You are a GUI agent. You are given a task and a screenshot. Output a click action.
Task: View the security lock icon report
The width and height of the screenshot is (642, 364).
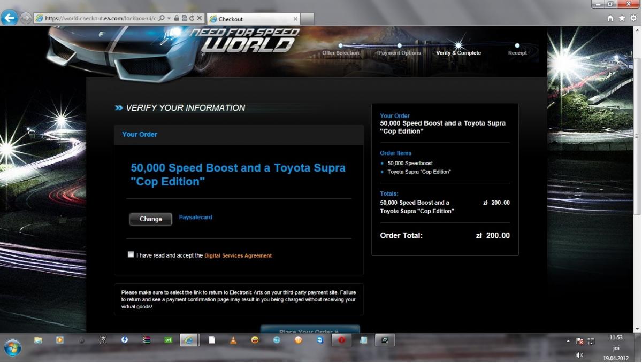click(x=177, y=18)
